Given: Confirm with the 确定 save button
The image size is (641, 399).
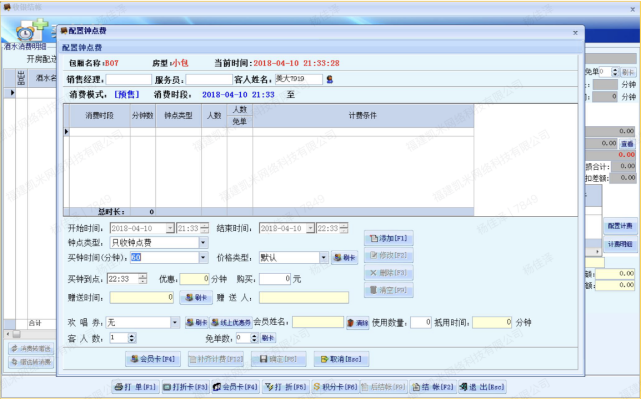Looking at the screenshot, I should click(278, 359).
